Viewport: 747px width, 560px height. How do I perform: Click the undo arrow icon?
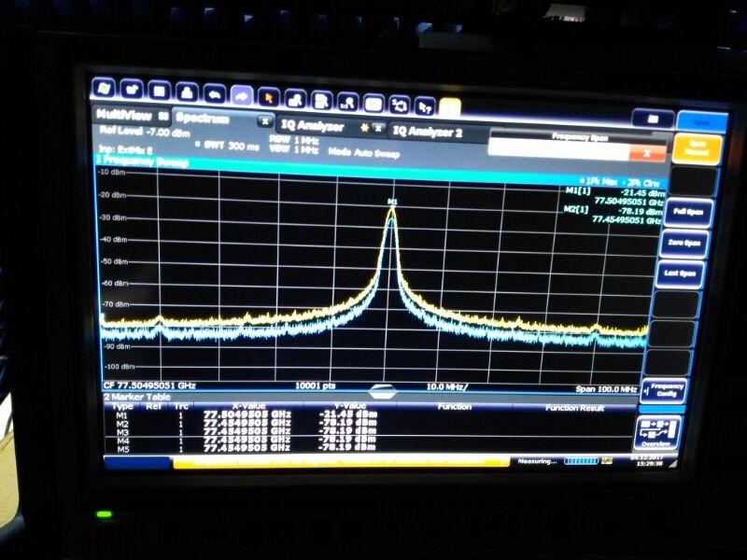215,94
